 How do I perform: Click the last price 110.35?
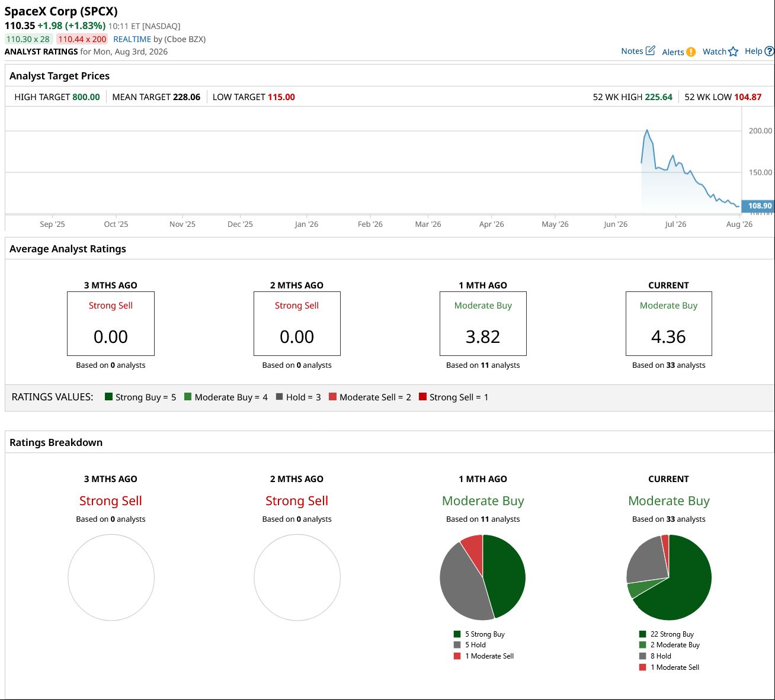[x=20, y=25]
